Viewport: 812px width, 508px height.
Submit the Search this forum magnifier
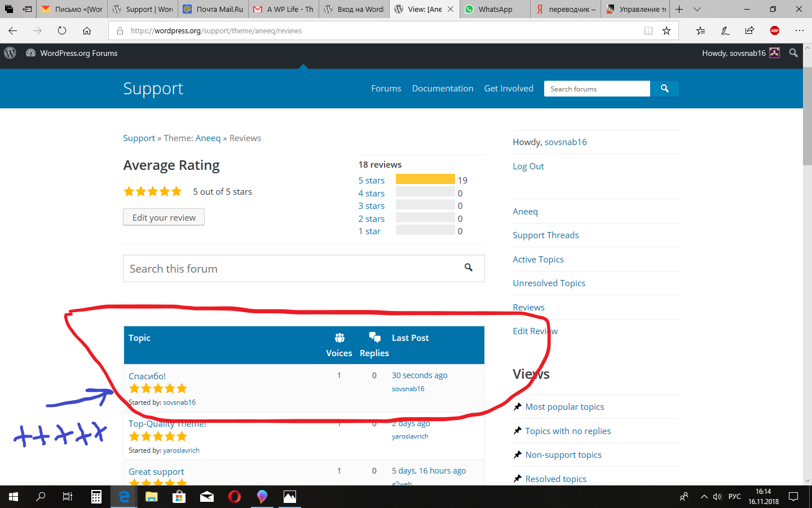pyautogui.click(x=469, y=268)
